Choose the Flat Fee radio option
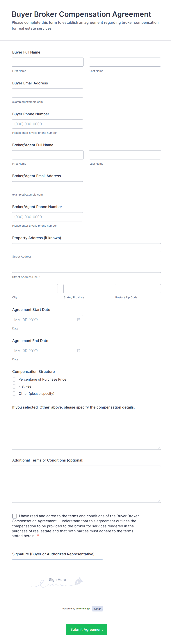This screenshot has height=644, width=171. pos(14,386)
